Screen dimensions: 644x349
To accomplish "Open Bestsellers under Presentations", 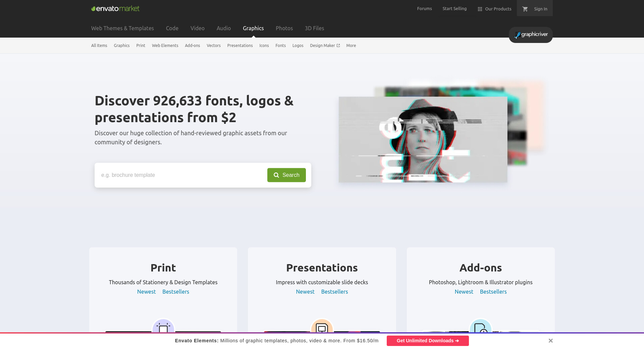I will [x=335, y=292].
